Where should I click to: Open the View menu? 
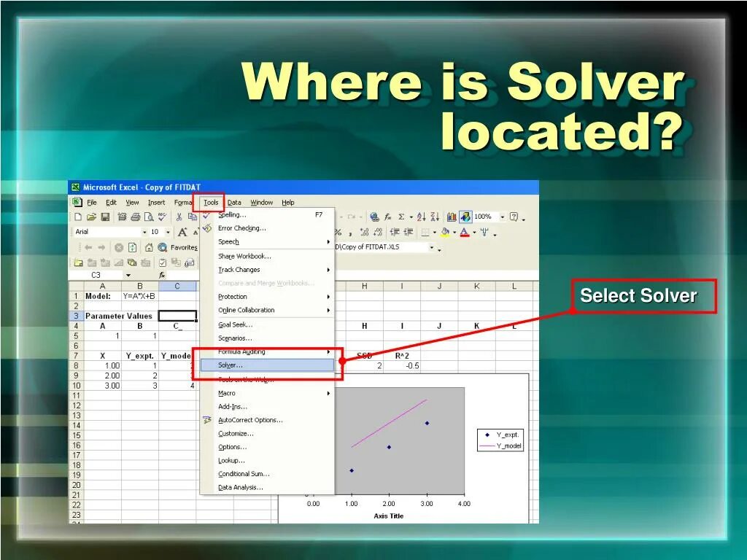click(x=132, y=203)
